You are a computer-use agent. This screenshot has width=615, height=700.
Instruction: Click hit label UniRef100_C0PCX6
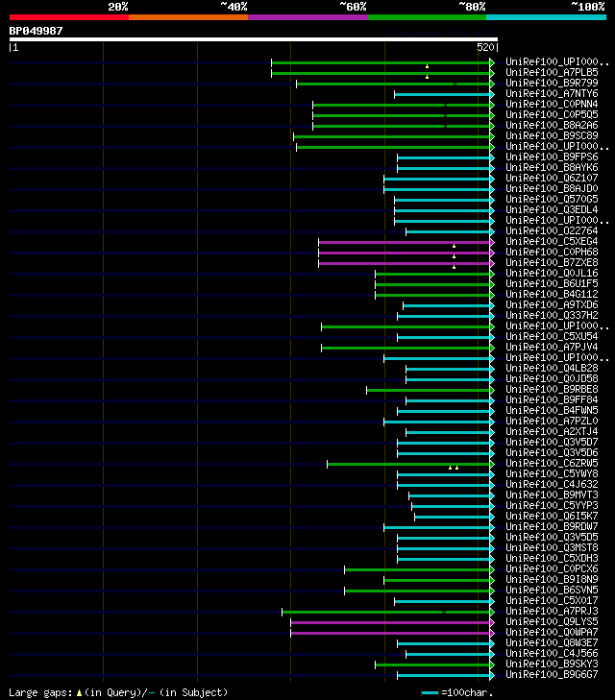(552, 569)
